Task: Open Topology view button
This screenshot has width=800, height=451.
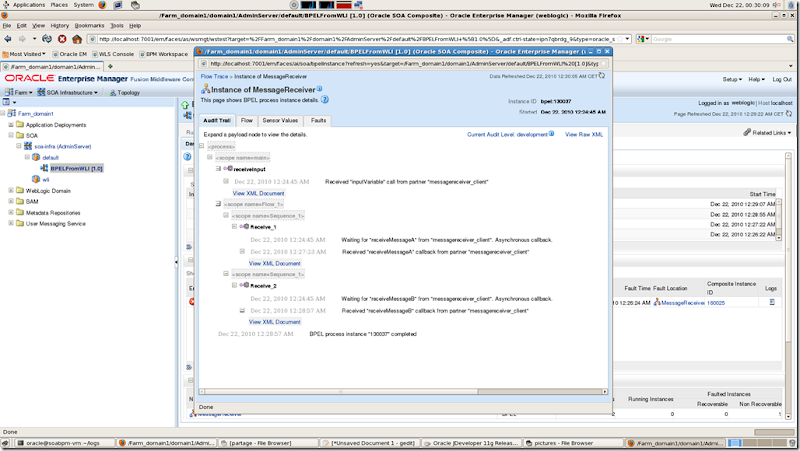Action: (x=124, y=92)
